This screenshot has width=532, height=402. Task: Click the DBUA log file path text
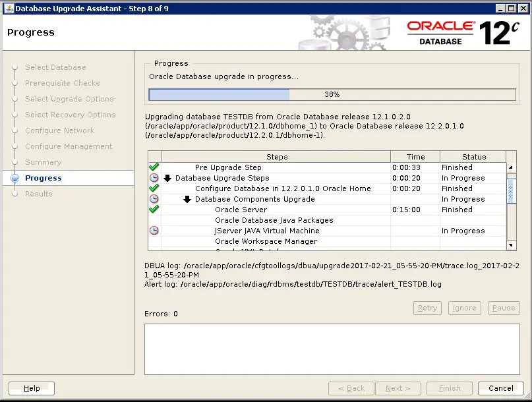tap(332, 270)
